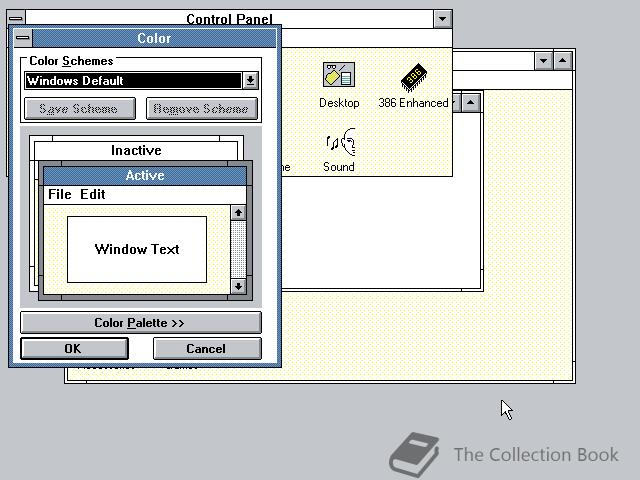Confirm with the OK button

pos(74,349)
